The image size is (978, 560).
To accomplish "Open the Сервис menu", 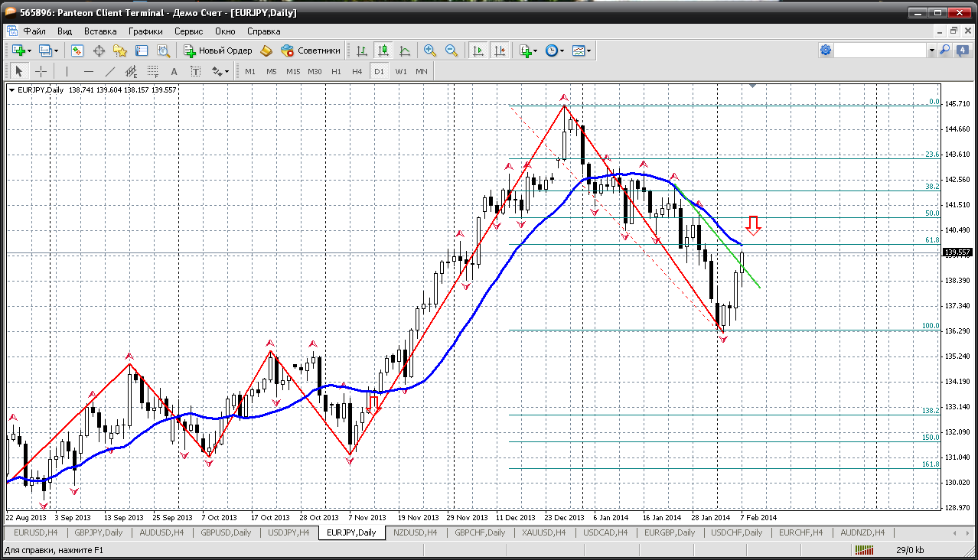I will [x=188, y=31].
